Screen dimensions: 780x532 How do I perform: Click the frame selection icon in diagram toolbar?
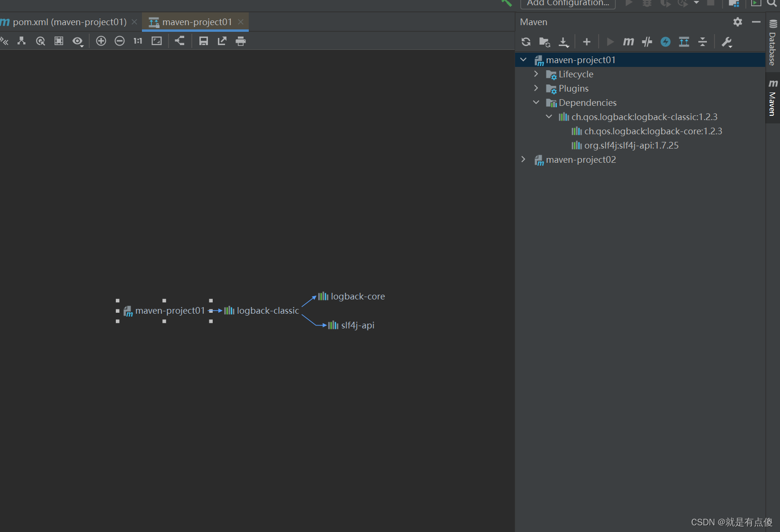59,41
